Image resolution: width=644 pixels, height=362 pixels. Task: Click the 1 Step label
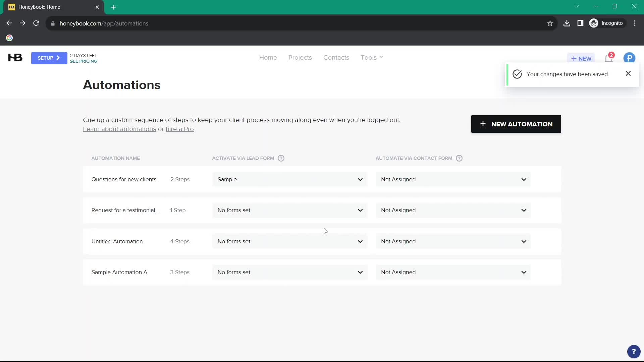pos(178,210)
